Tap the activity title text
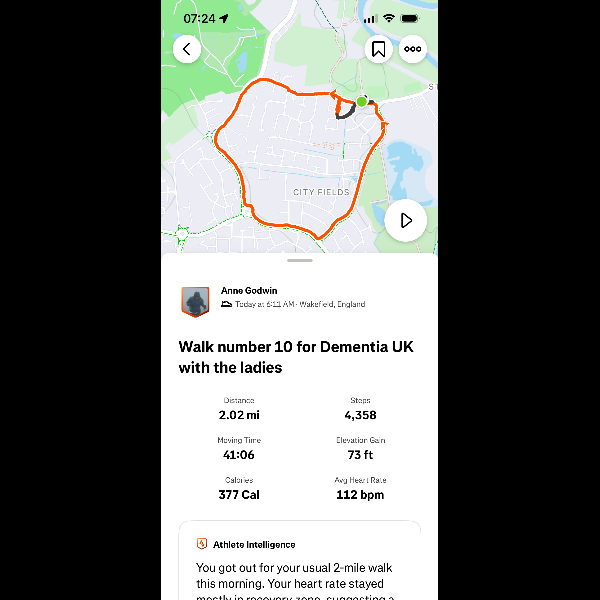 [295, 357]
